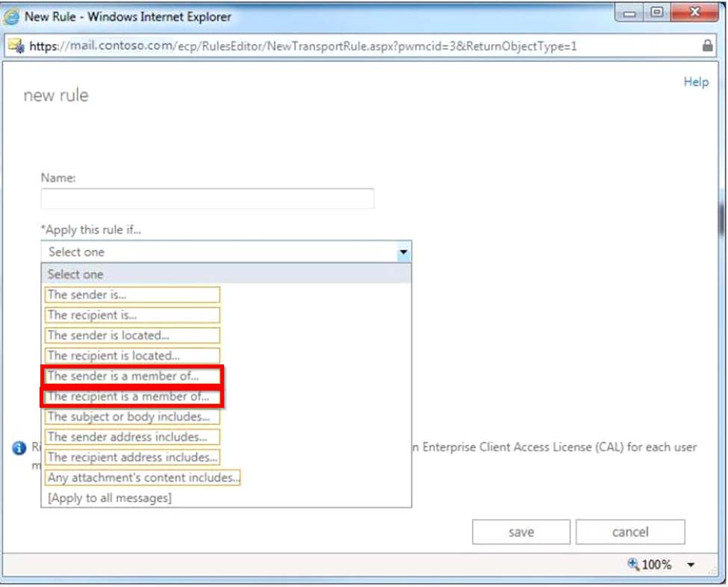Choose the highlighted 'Select one' list entry

226,274
